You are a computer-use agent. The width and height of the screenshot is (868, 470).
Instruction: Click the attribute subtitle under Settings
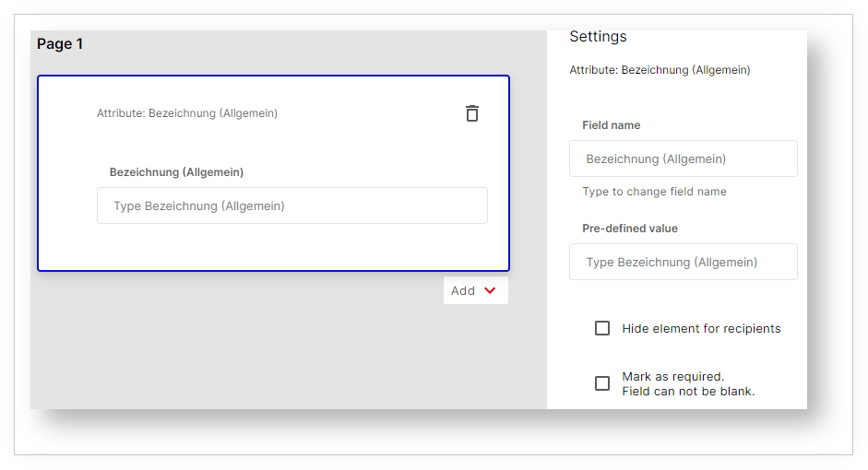coord(660,69)
